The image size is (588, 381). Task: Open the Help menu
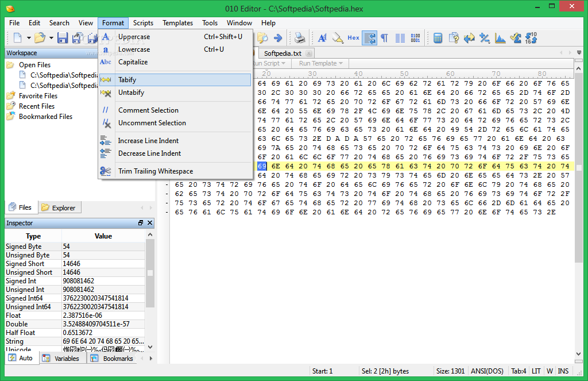269,23
